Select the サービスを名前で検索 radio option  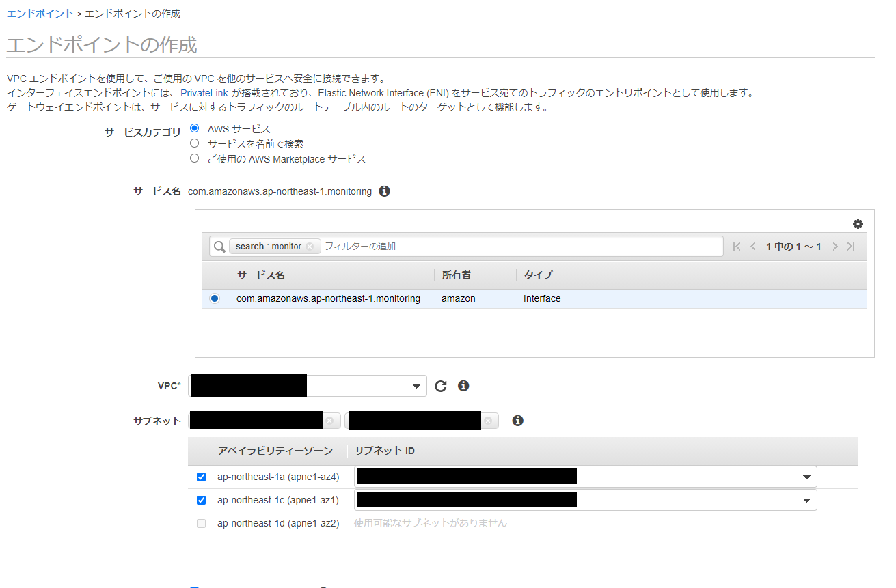pos(194,143)
